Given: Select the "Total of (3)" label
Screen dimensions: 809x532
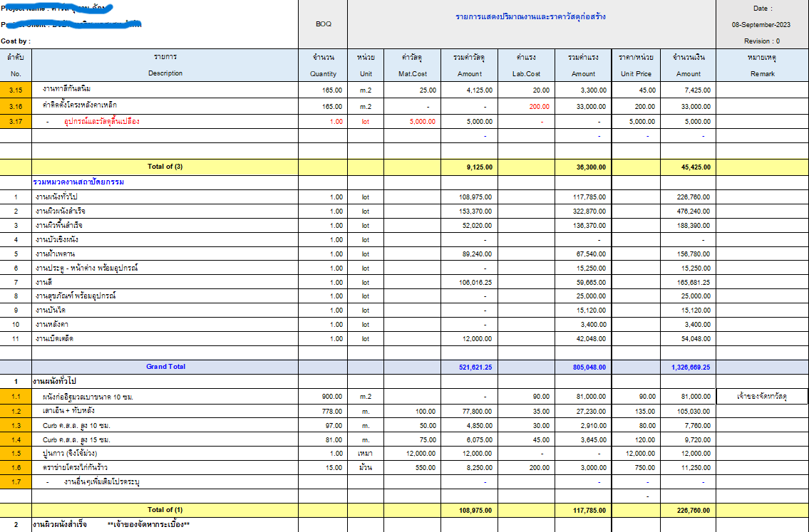Looking at the screenshot, I should (x=165, y=167).
